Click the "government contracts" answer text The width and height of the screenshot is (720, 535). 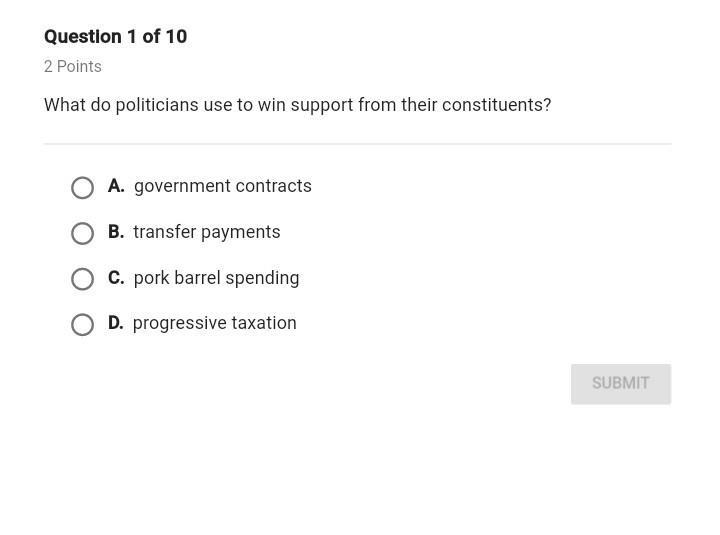223,186
